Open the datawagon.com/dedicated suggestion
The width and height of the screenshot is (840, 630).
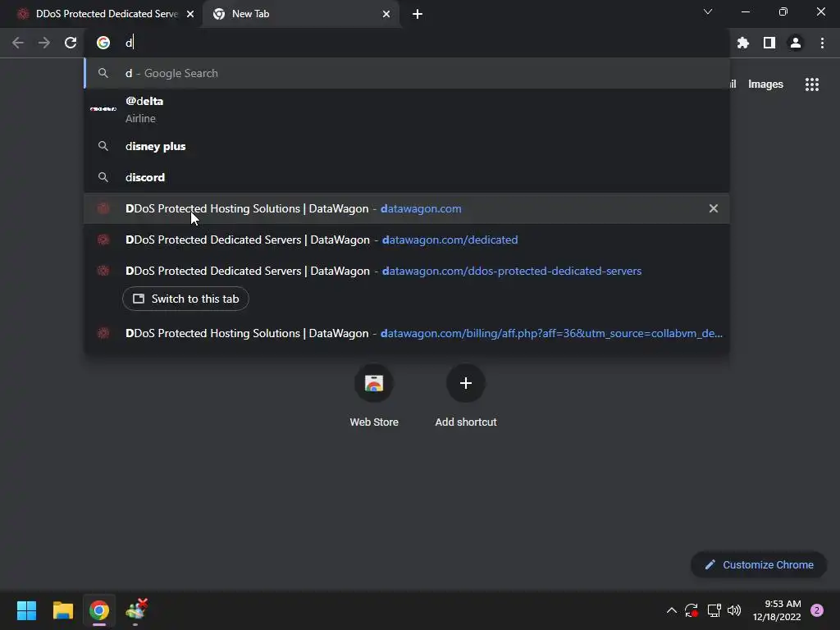[x=407, y=240]
